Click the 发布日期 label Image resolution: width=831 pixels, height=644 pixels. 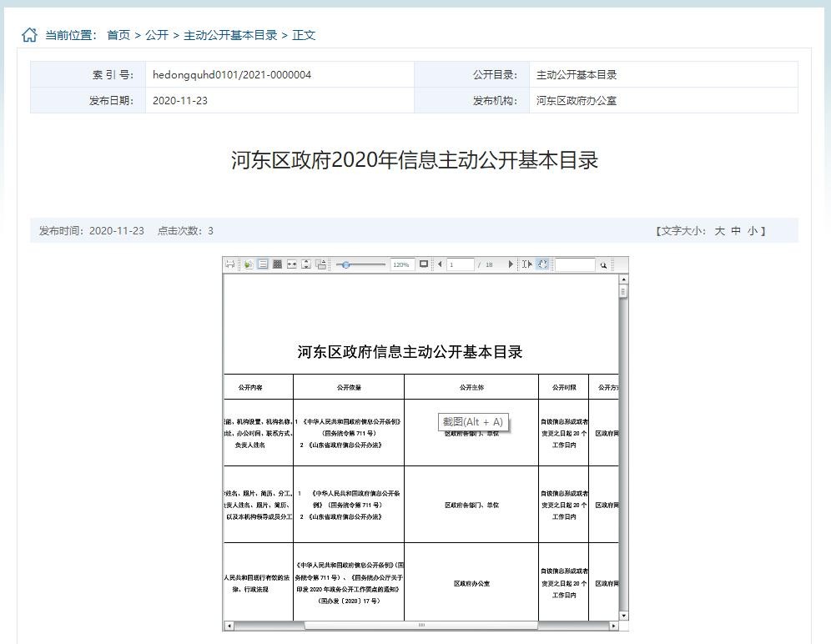point(111,101)
